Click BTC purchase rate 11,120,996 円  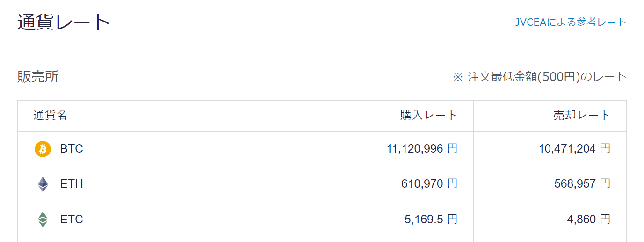pos(422,149)
